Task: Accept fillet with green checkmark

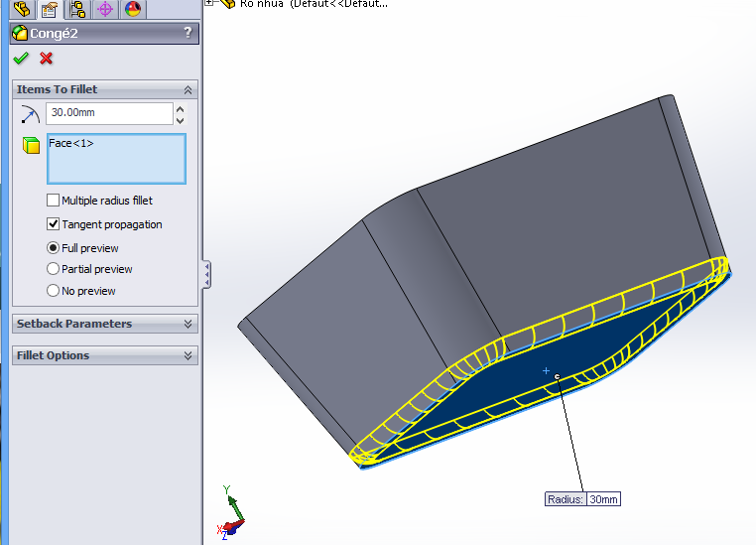Action: (21, 59)
